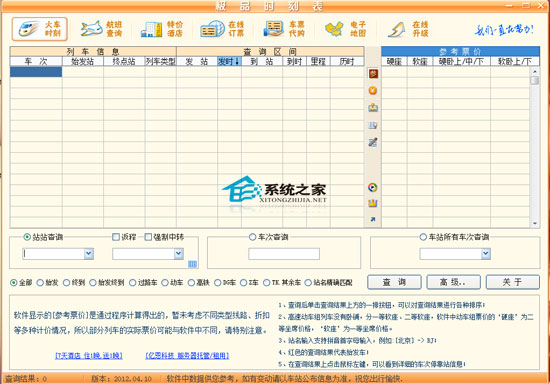The image size is (550, 384).
Task: Expand the departure station dropdown
Action: tap(89, 253)
